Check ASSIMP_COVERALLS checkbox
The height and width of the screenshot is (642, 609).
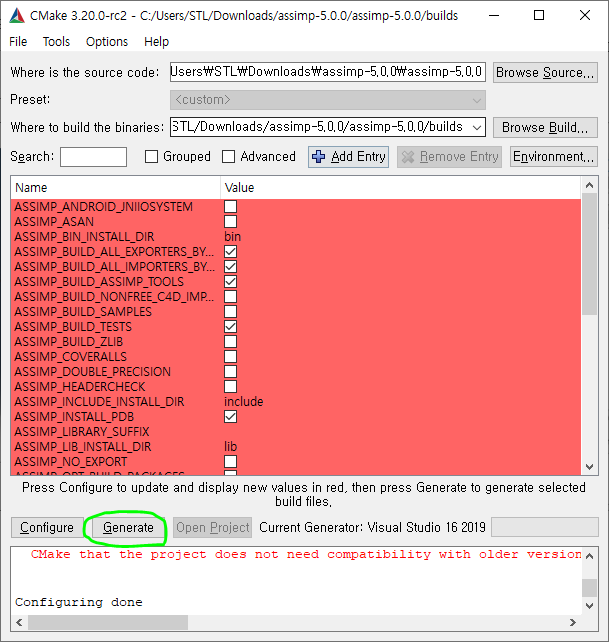pos(231,357)
